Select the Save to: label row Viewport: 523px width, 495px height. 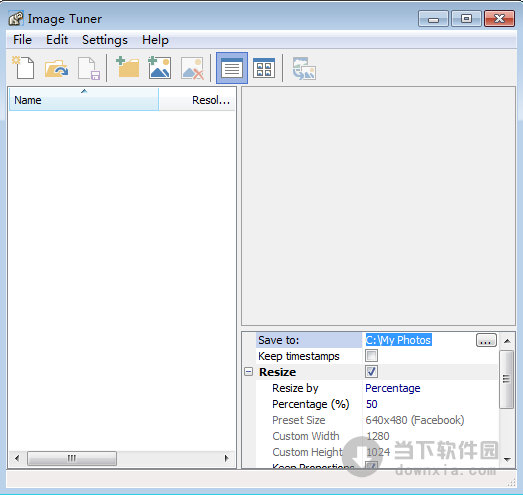coord(309,340)
